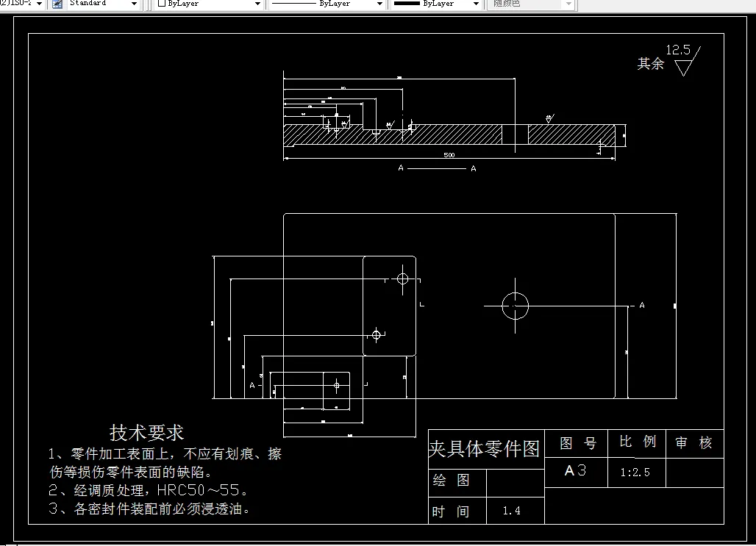The image size is (756, 546).
Task: Open the grayed 随颜色 plot style dropdown
Action: (x=567, y=4)
